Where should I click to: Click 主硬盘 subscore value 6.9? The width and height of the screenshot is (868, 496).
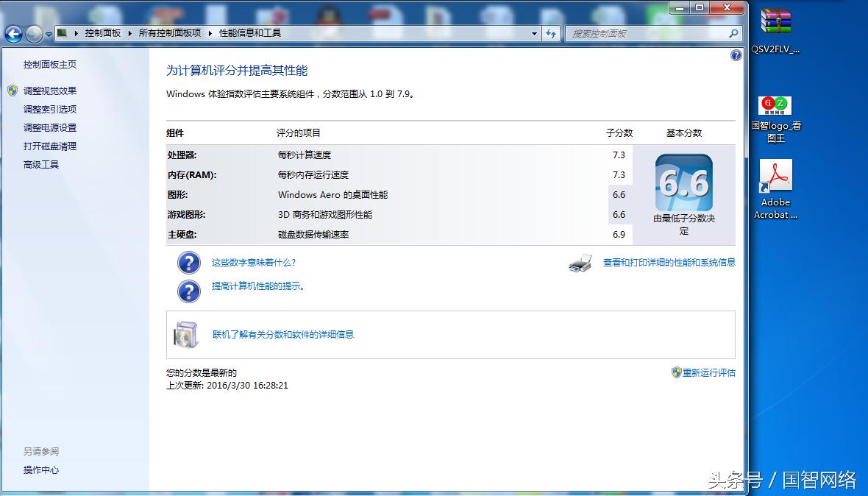[x=619, y=235]
